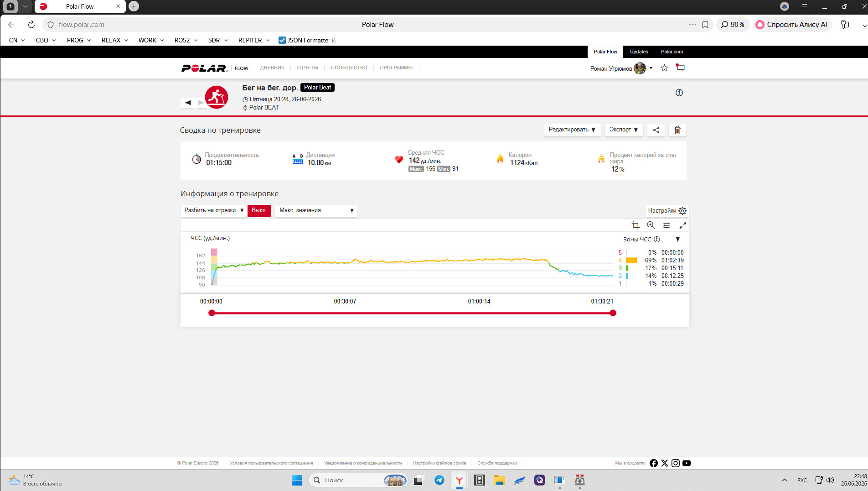Click the Polar Beat badge
The image size is (868, 491).
point(318,88)
